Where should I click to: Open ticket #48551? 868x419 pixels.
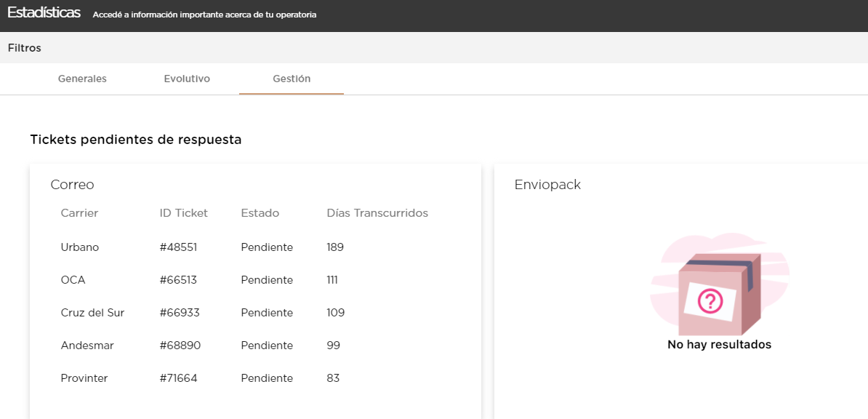point(178,247)
